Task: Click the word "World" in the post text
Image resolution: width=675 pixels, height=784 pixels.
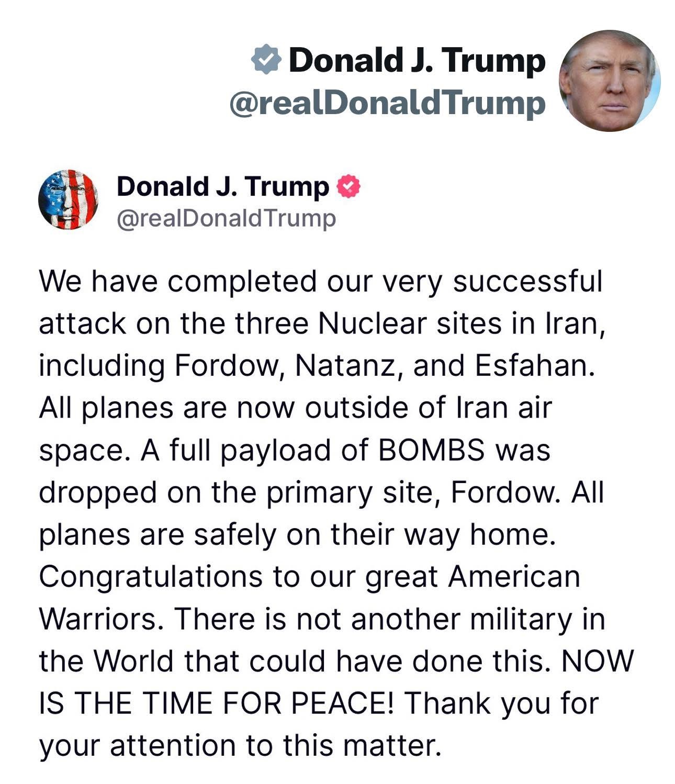Action: (x=134, y=662)
